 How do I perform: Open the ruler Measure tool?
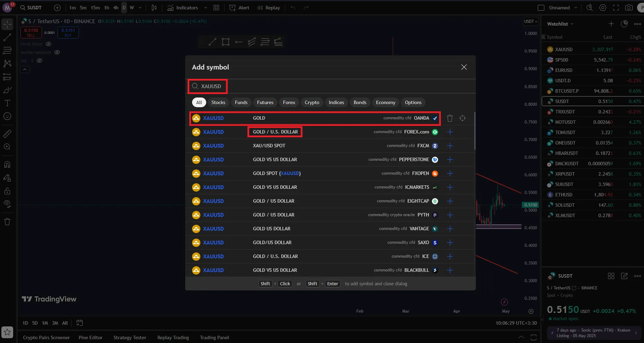pyautogui.click(x=7, y=133)
